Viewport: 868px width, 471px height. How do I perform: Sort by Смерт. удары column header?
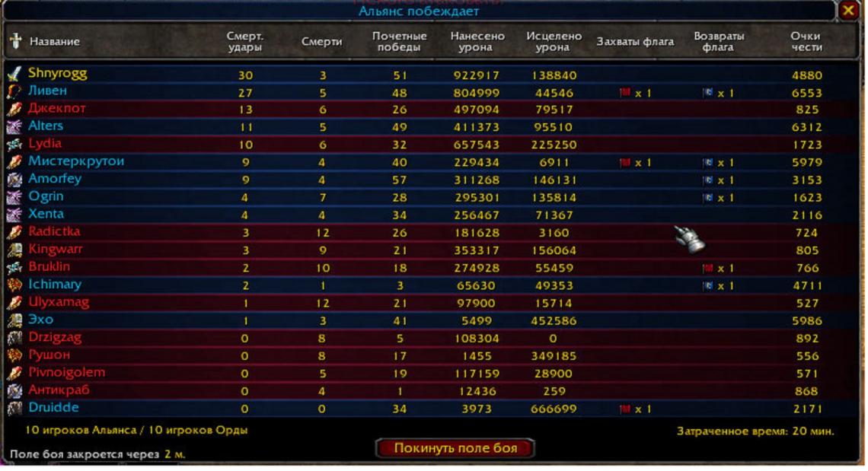click(245, 42)
